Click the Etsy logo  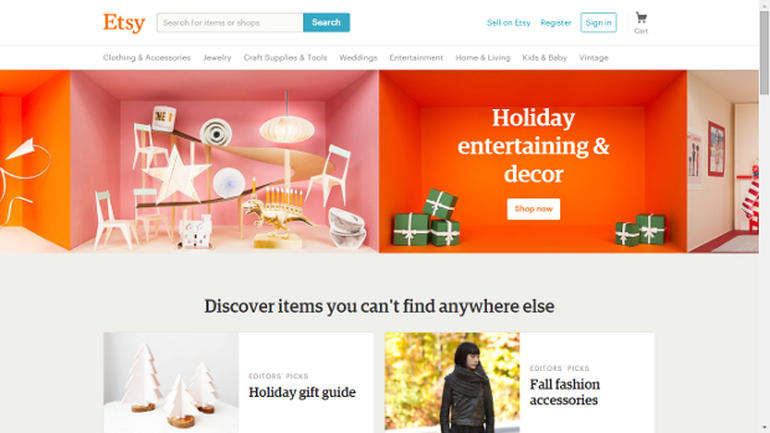(124, 23)
